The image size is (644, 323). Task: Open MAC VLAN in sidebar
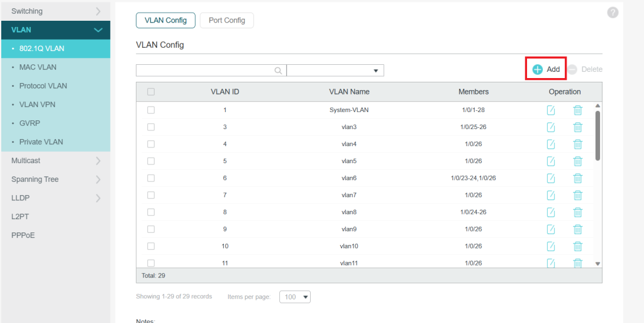(x=55, y=67)
